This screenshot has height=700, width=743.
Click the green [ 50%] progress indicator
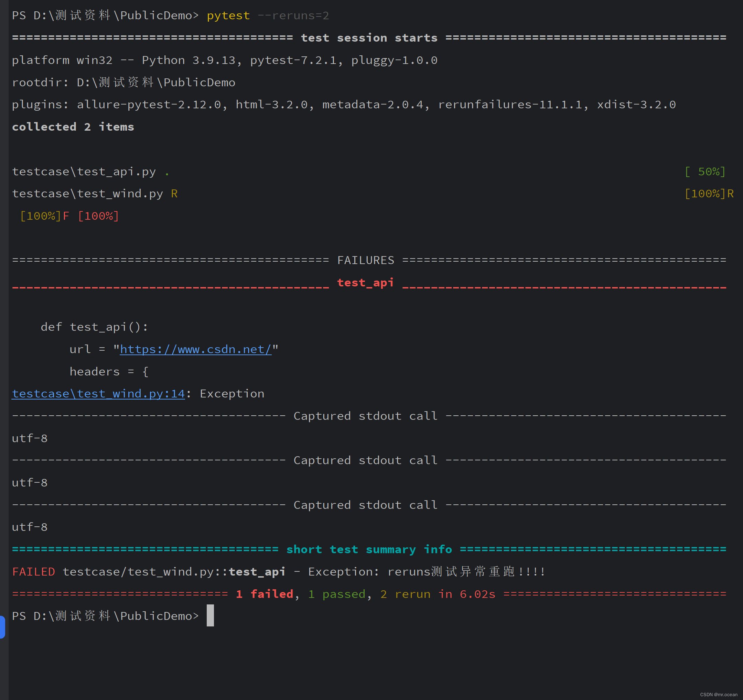pyautogui.click(x=705, y=172)
